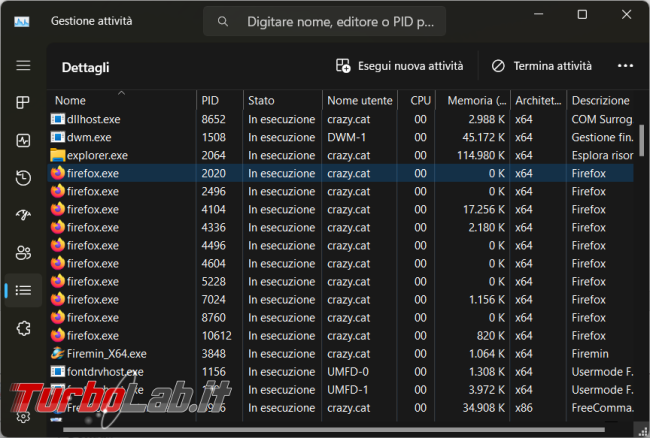Click PID value 4604
Image resolution: width=650 pixels, height=438 pixels.
[x=213, y=264]
